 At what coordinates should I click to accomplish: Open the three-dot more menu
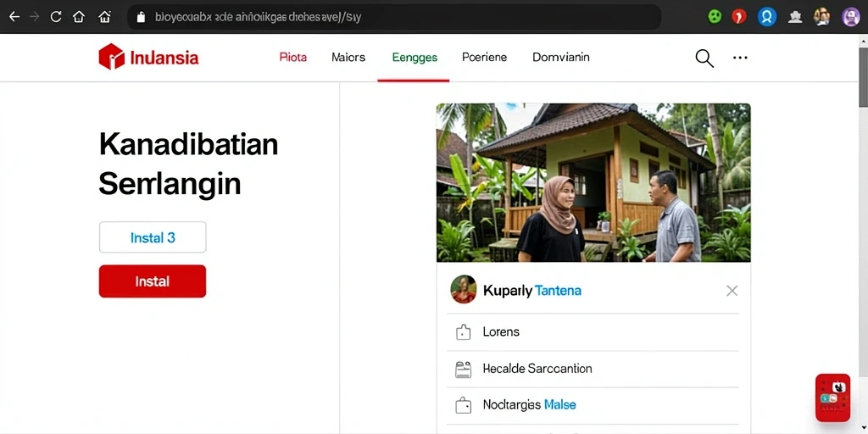(740, 58)
